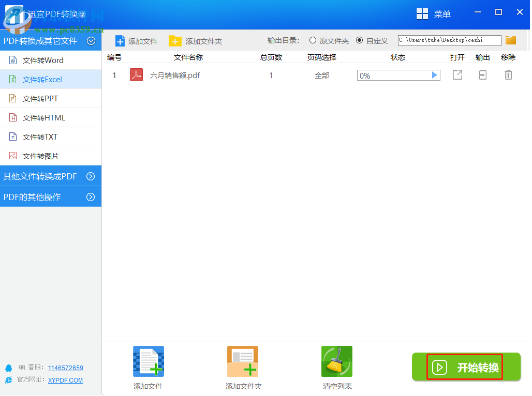Open the 菜单 menu
Image resolution: width=532 pixels, height=396 pixels.
click(434, 13)
